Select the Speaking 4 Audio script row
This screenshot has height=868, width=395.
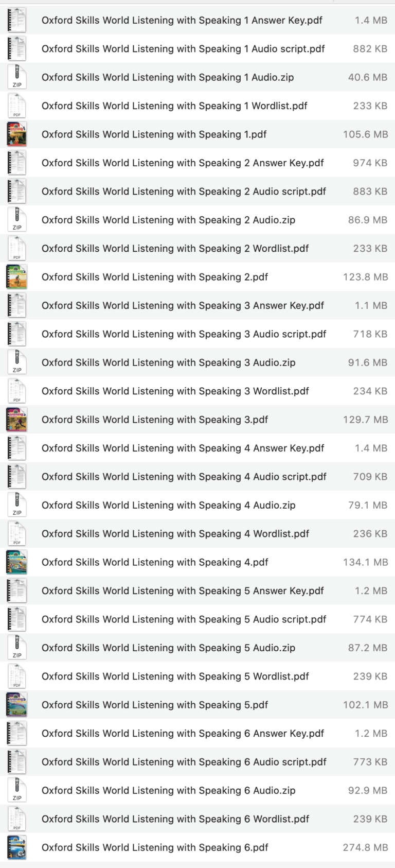(x=183, y=477)
